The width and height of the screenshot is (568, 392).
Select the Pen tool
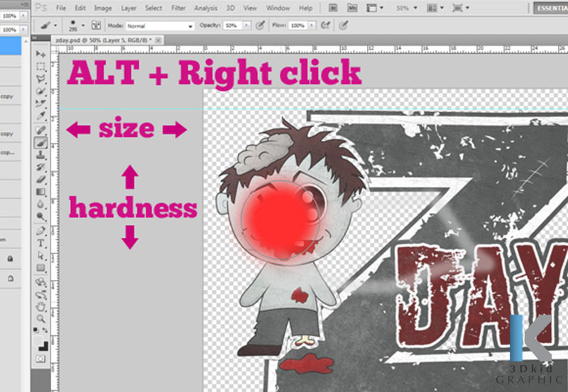(x=40, y=231)
